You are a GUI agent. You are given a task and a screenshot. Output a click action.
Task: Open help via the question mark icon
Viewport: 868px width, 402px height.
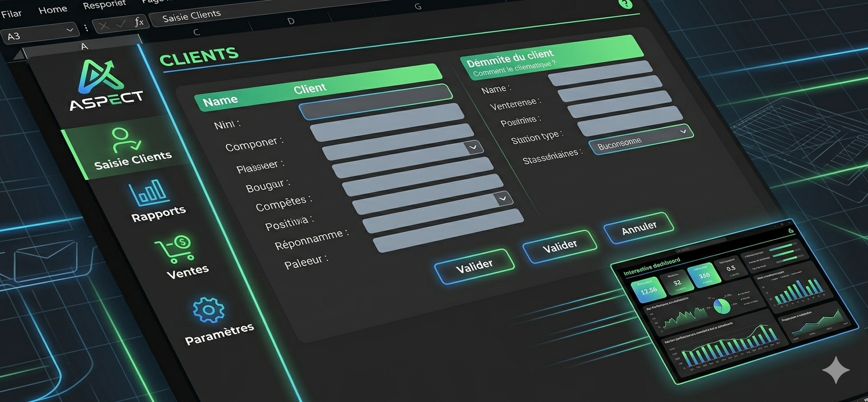coord(626,5)
